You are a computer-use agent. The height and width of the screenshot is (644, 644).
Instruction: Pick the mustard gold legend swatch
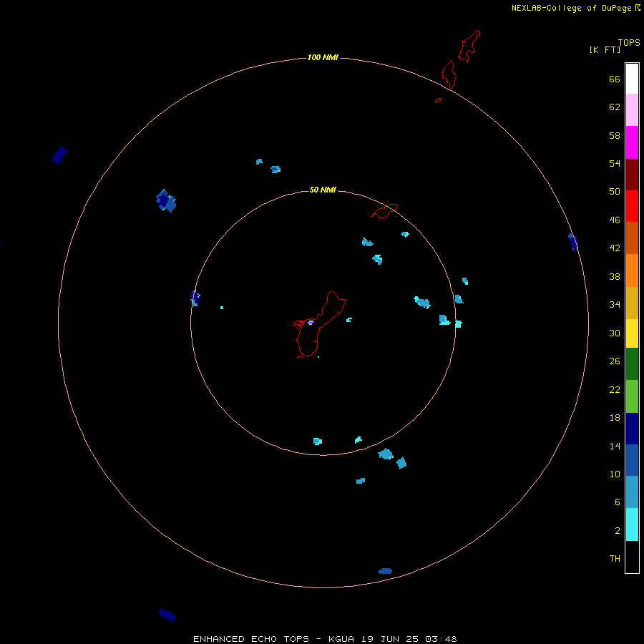pyautogui.click(x=632, y=303)
